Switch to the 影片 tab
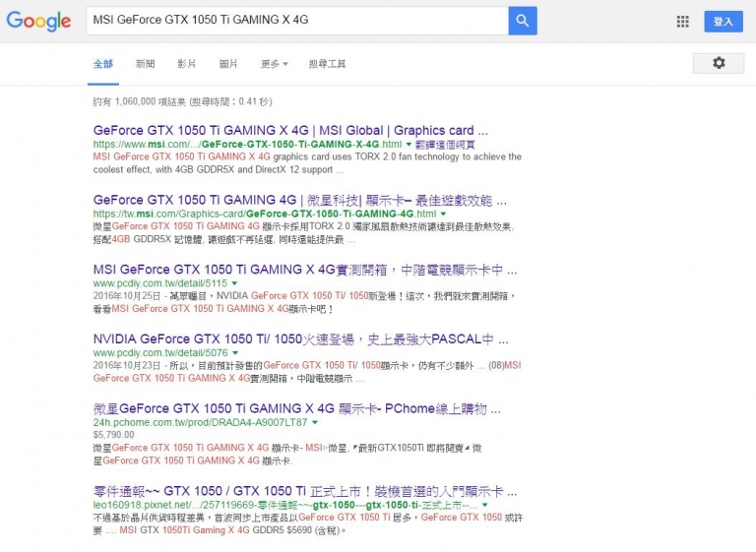 click(x=187, y=64)
